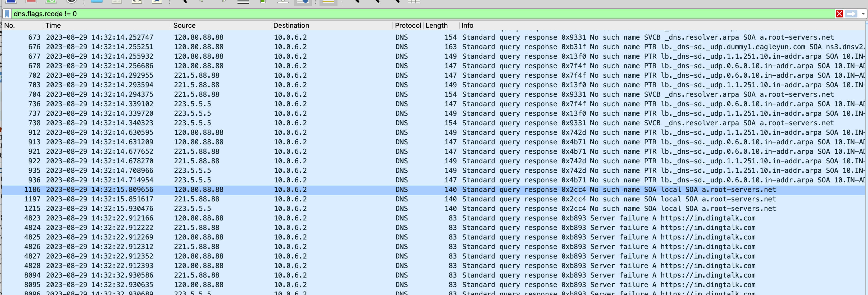Sort by Source column header

point(221,25)
